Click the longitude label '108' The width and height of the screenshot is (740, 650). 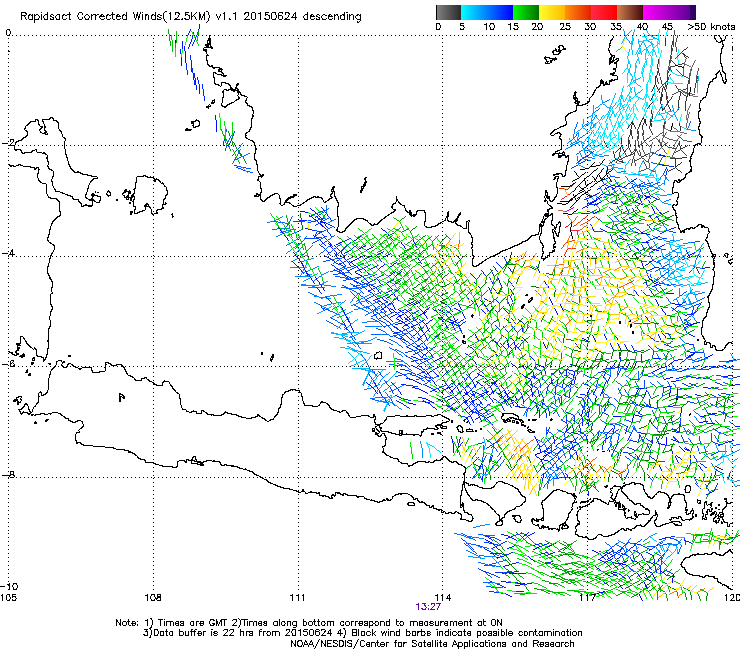pyautogui.click(x=153, y=598)
